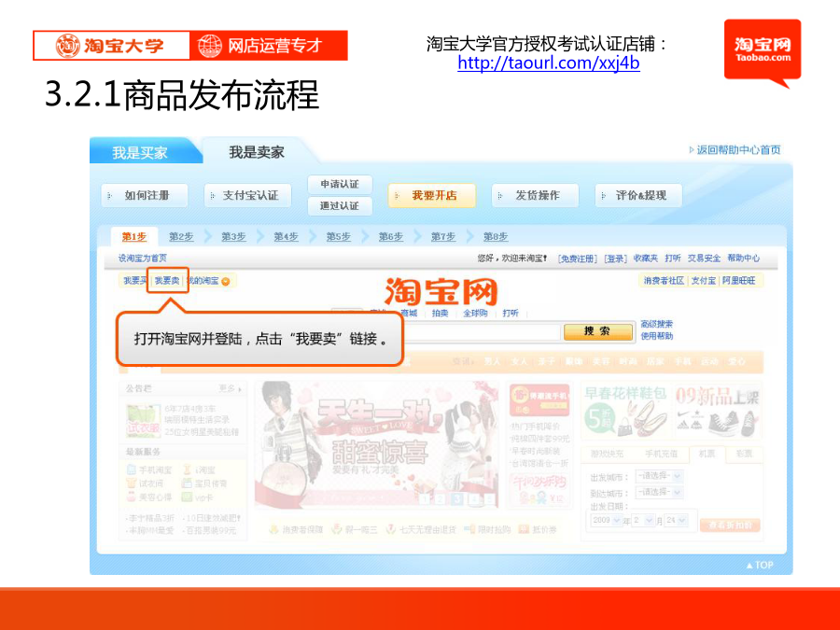The image size is (840, 630).
Task: Click in the search input field
Action: click(x=481, y=331)
